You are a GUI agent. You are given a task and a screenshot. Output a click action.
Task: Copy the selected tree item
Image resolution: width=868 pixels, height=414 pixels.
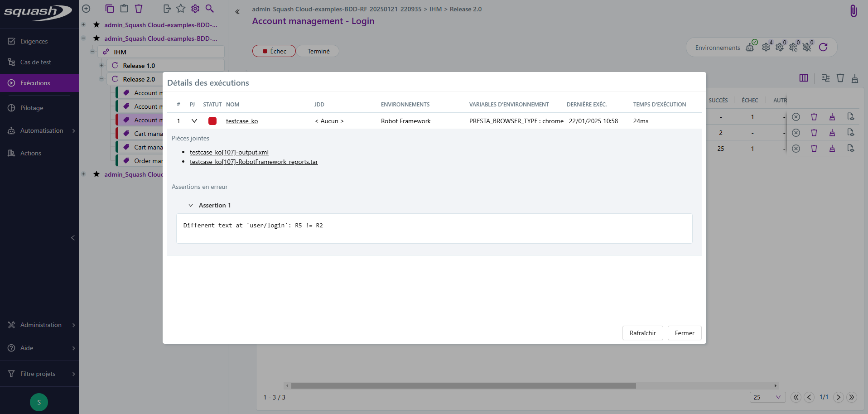(109, 8)
